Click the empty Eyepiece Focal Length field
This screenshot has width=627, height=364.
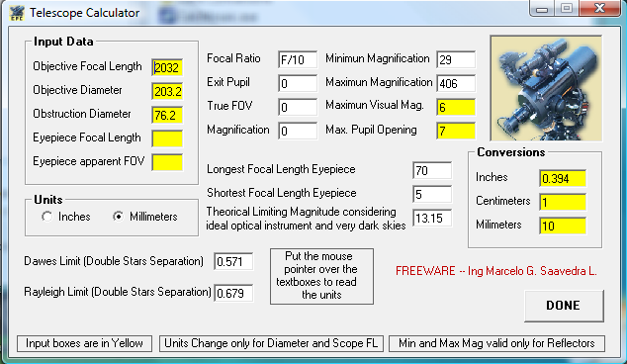(x=167, y=138)
